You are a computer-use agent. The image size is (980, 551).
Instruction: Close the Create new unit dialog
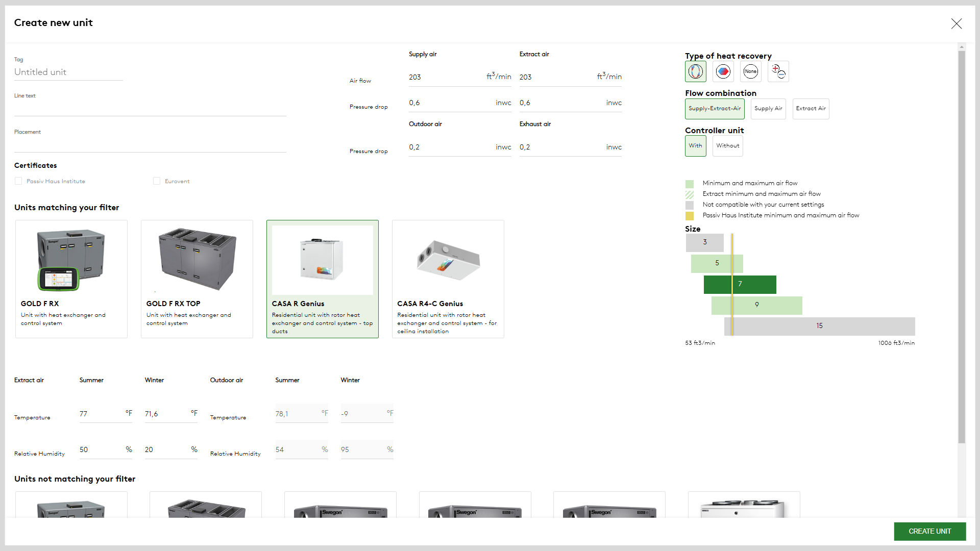pyautogui.click(x=956, y=23)
